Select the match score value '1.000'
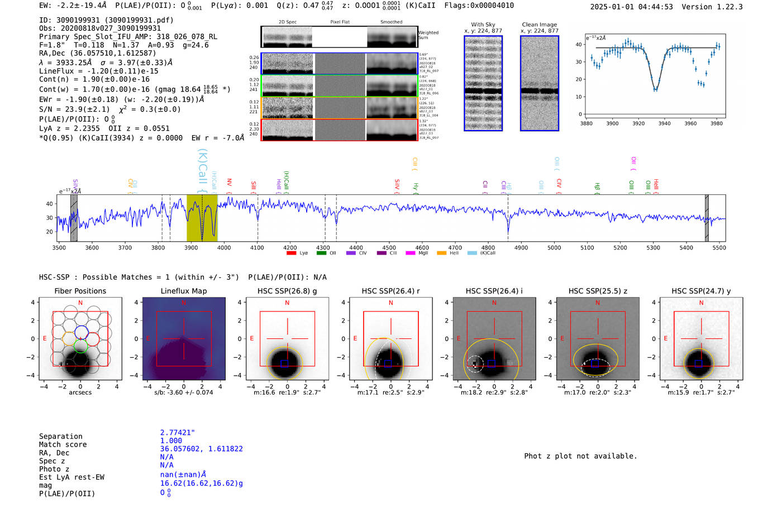782x532 pixels. click(x=171, y=441)
